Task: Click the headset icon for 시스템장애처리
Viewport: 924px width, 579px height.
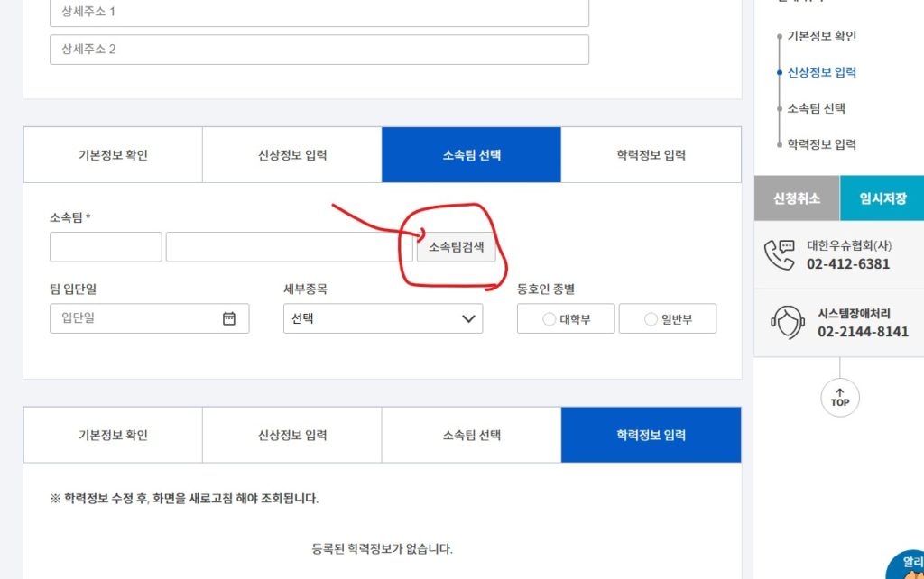Action: (x=786, y=323)
